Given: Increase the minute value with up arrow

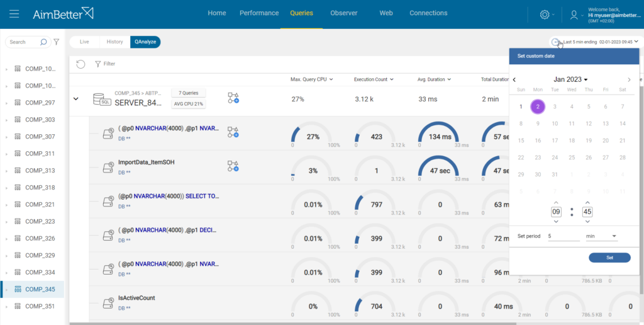Looking at the screenshot, I should (x=587, y=202).
